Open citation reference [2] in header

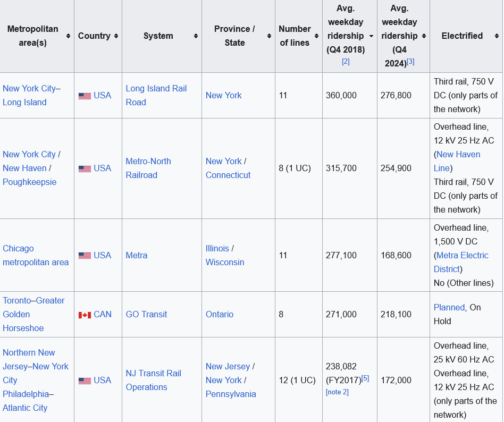point(346,62)
